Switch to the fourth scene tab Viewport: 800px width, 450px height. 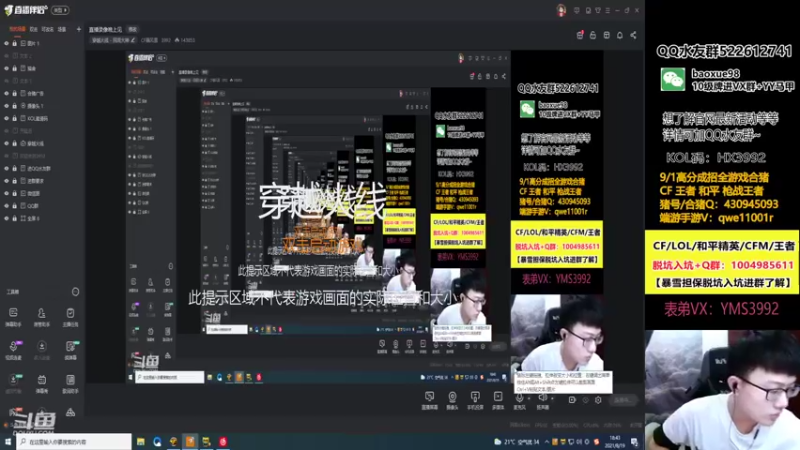[62, 29]
